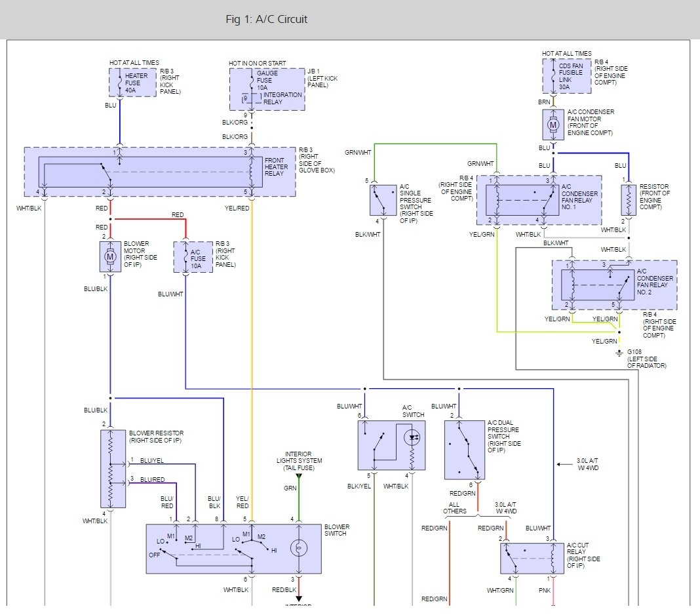Click the A/C single pressure switch
Screen dimensions: 700x615
pos(383,200)
